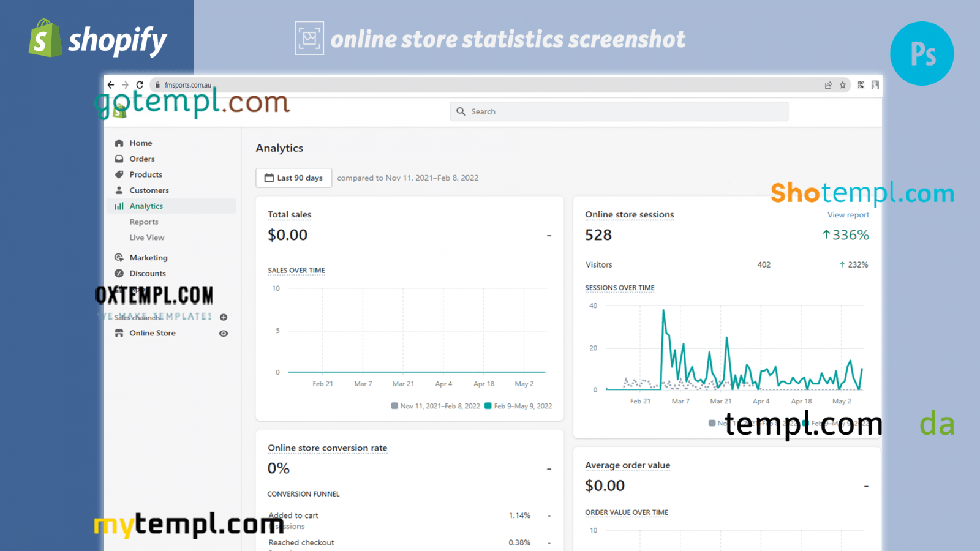This screenshot has height=551, width=980.
Task: Bookmark the page with the star icon
Action: click(x=843, y=85)
